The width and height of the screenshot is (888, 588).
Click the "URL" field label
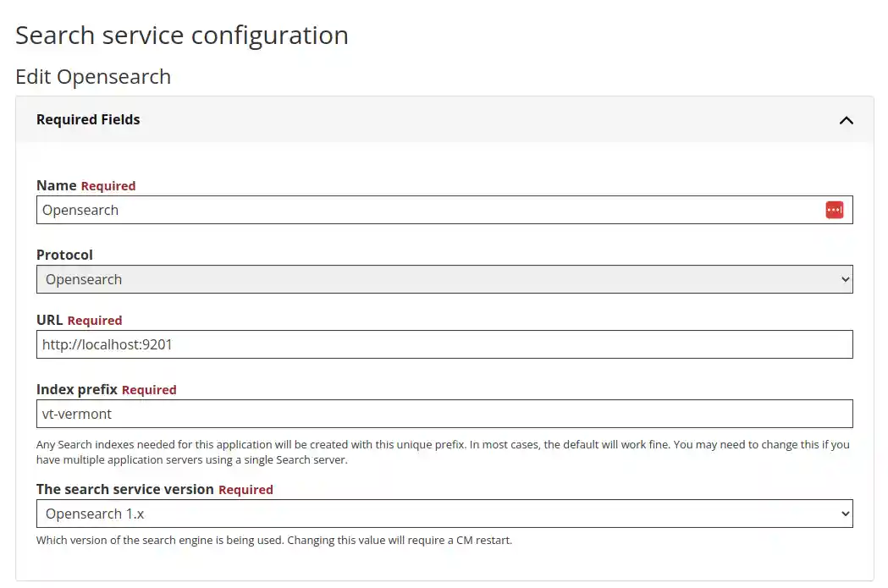(50, 320)
